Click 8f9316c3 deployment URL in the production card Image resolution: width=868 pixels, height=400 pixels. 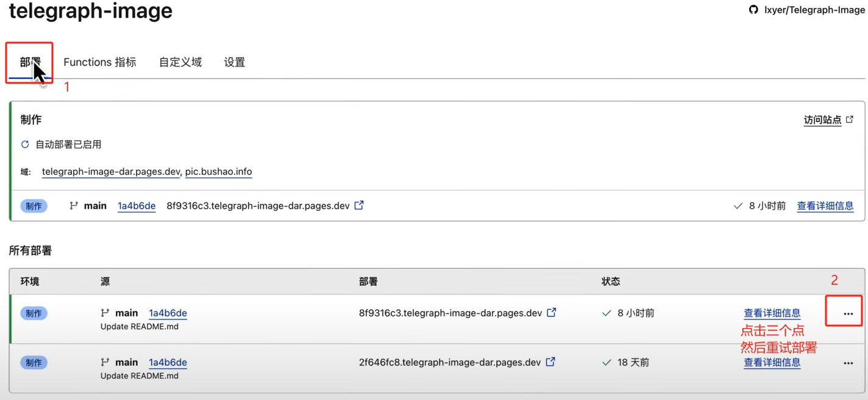258,206
